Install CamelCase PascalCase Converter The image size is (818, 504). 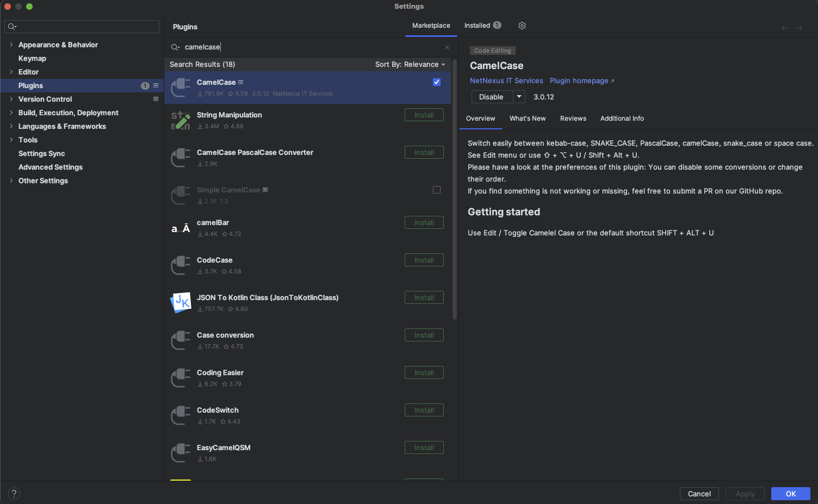tap(424, 152)
